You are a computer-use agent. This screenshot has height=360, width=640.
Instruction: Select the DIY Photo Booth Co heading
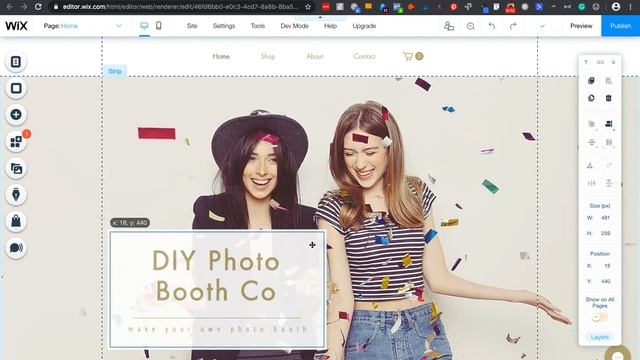click(216, 276)
